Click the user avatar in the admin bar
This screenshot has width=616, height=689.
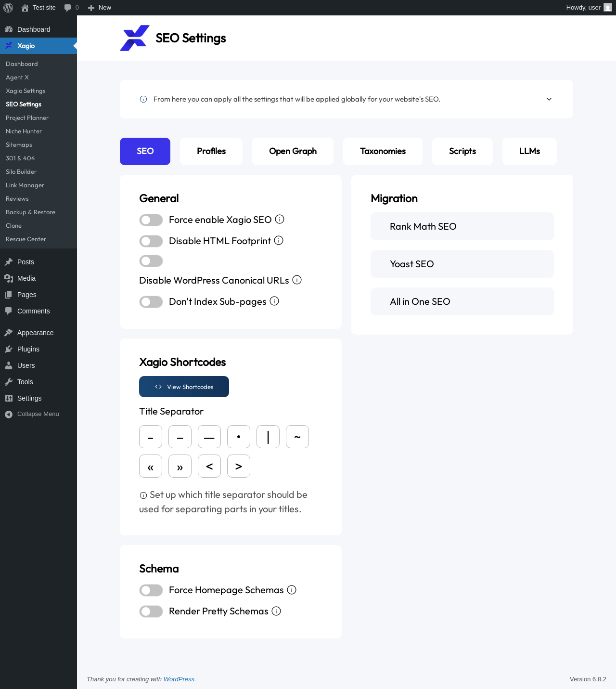[x=608, y=8]
